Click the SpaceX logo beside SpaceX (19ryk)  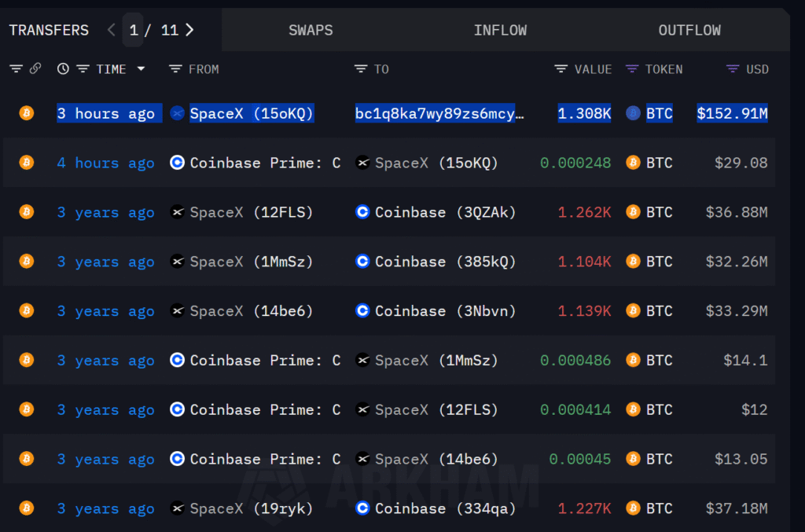[x=177, y=508]
